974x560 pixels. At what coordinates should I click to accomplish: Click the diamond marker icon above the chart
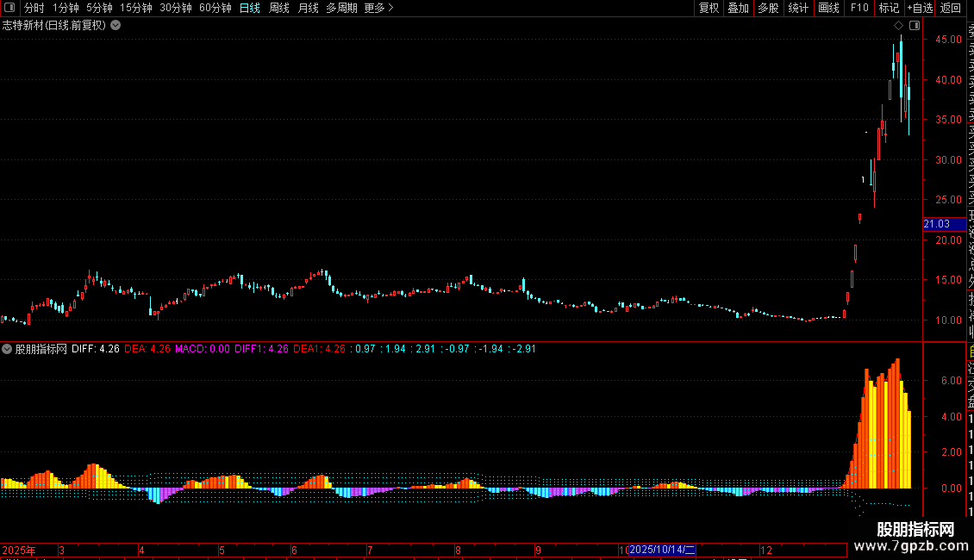coord(898,26)
